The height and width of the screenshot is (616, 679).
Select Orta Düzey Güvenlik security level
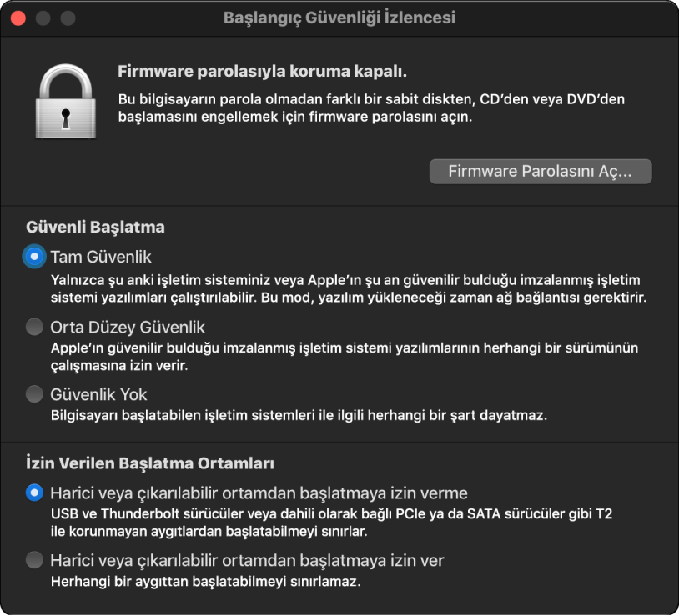(33, 328)
